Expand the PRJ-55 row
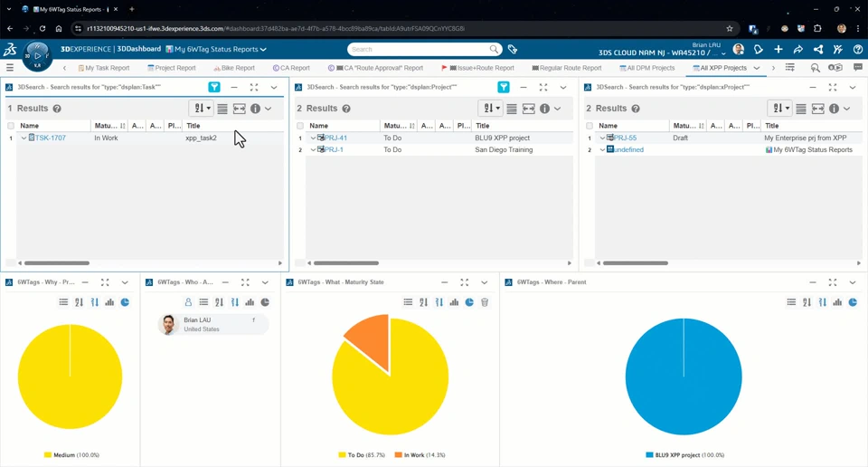 (602, 138)
